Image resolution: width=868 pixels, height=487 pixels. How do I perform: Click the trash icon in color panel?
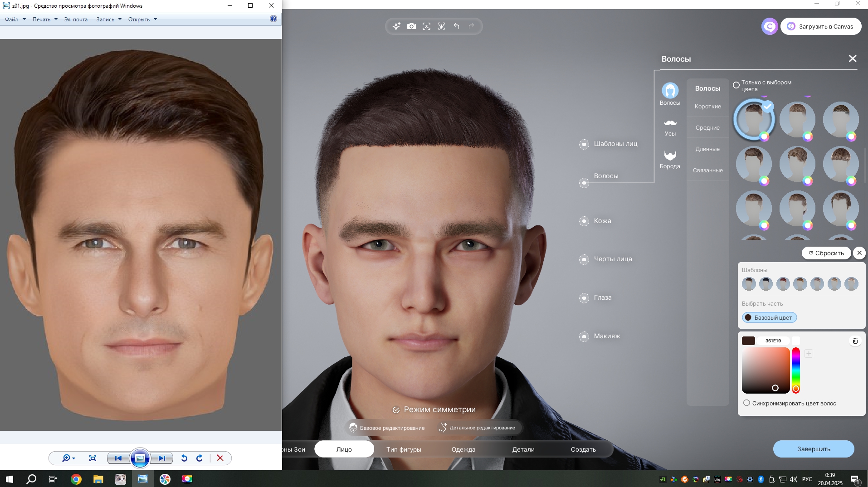point(855,341)
